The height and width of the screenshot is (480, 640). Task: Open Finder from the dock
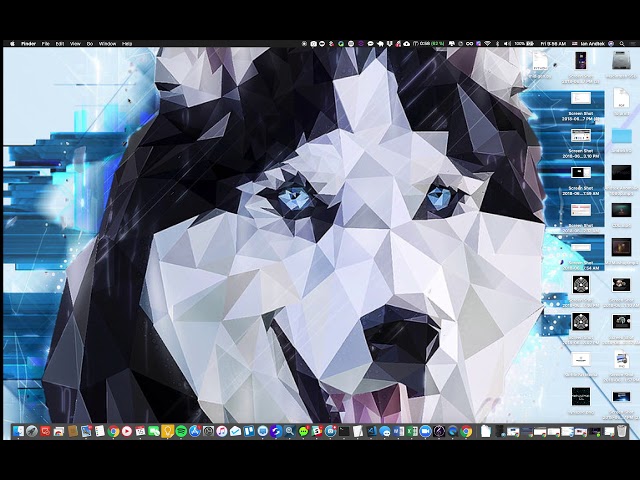coord(18,431)
